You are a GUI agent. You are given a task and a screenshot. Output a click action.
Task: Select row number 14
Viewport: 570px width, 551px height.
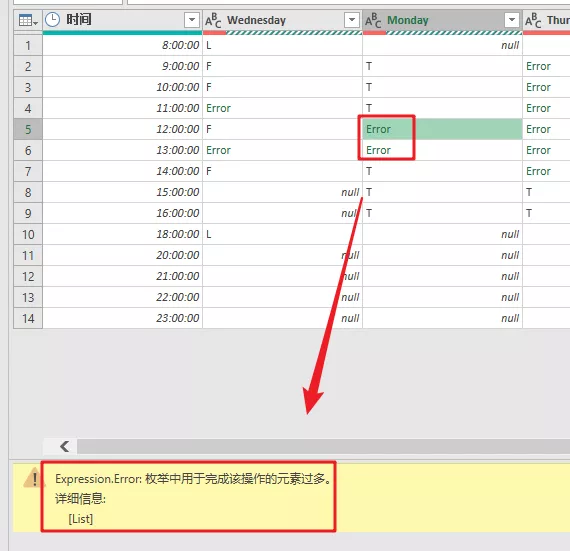point(28,318)
